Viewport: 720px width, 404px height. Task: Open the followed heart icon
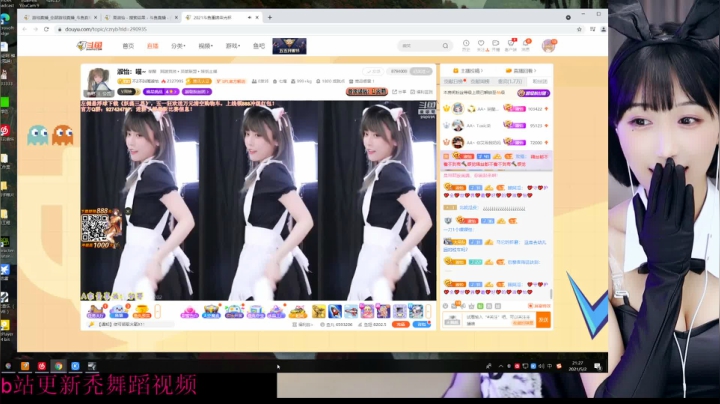pyautogui.click(x=481, y=45)
